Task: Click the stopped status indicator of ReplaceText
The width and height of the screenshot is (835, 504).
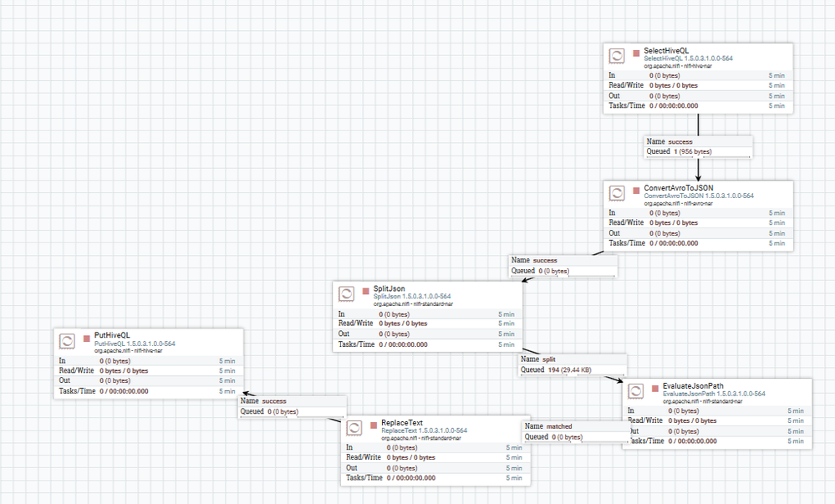Action: point(374,425)
